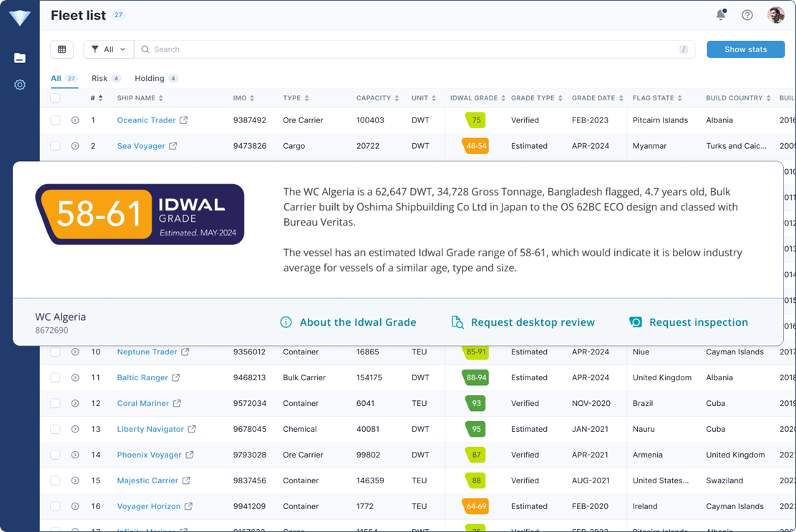
Task: Switch to the Holding tab
Action: pyautogui.click(x=149, y=78)
